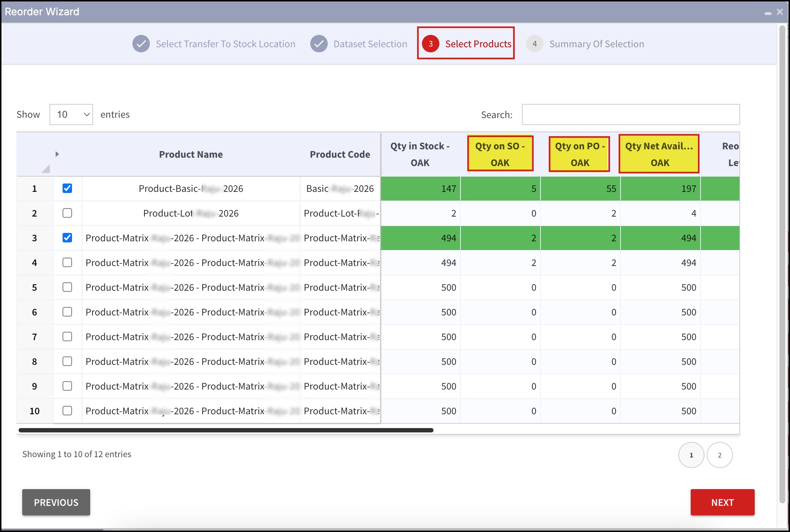The width and height of the screenshot is (790, 532).
Task: Open the Show entries dropdown
Action: tap(71, 114)
